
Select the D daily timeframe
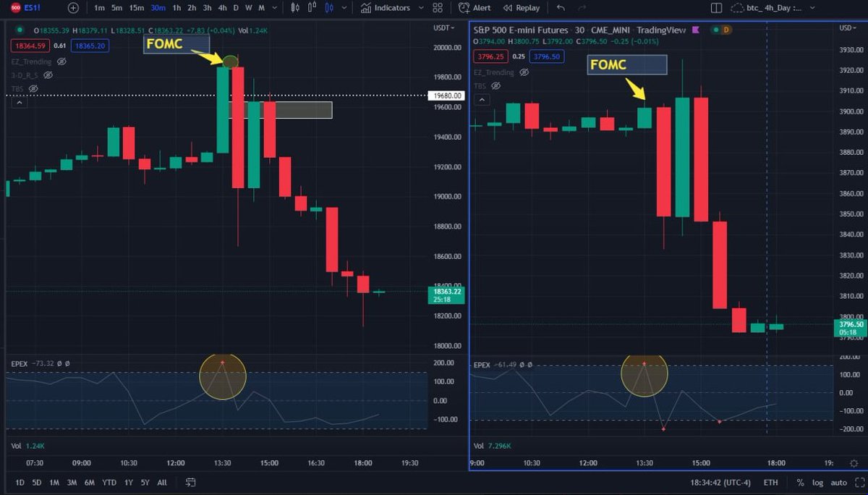tap(236, 8)
